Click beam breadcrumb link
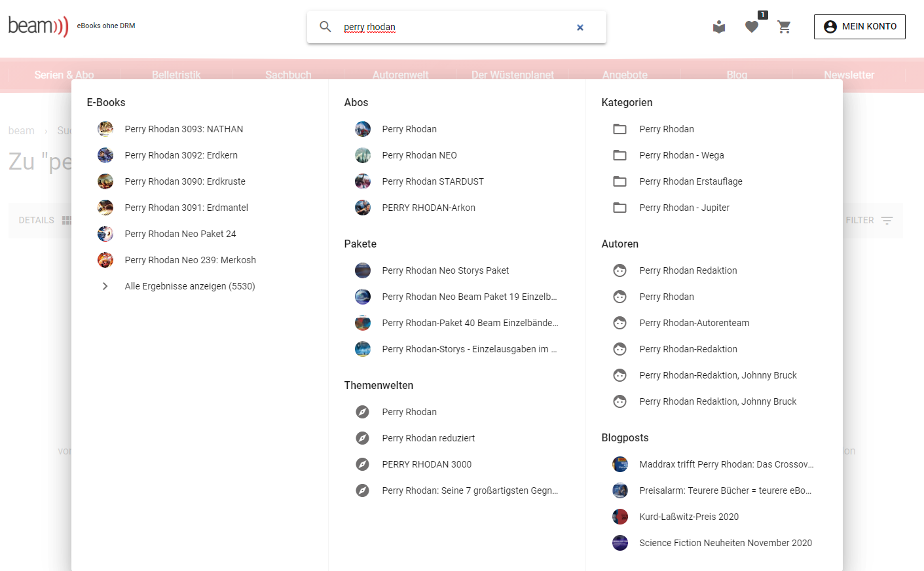Image resolution: width=924 pixels, height=571 pixels. point(21,130)
